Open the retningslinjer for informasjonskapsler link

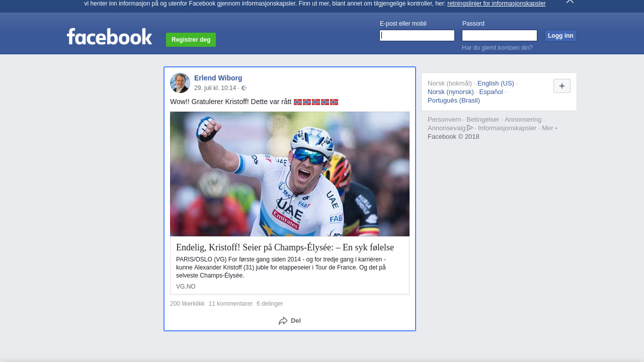click(x=496, y=4)
